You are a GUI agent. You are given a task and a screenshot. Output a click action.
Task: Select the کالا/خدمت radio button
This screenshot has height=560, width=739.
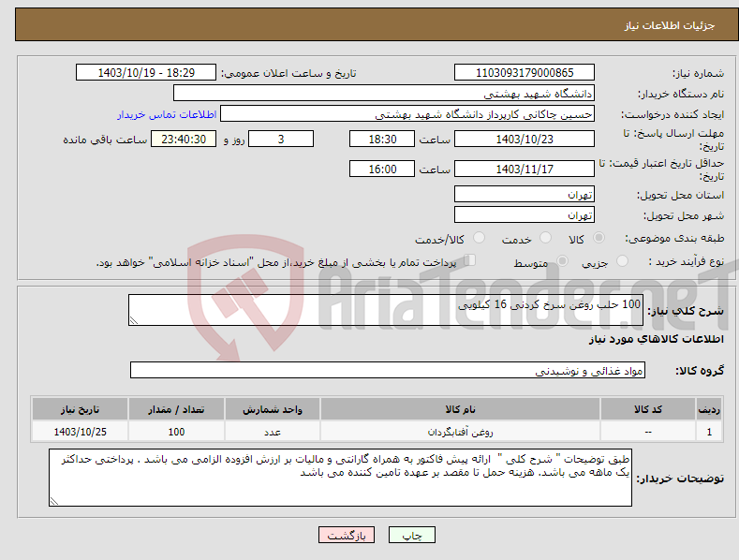coord(479,238)
